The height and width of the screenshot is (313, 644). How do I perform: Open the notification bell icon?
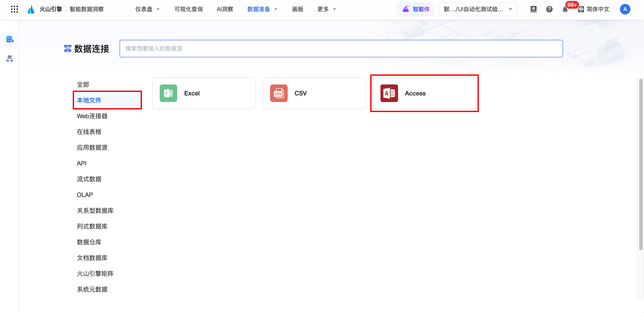point(564,9)
